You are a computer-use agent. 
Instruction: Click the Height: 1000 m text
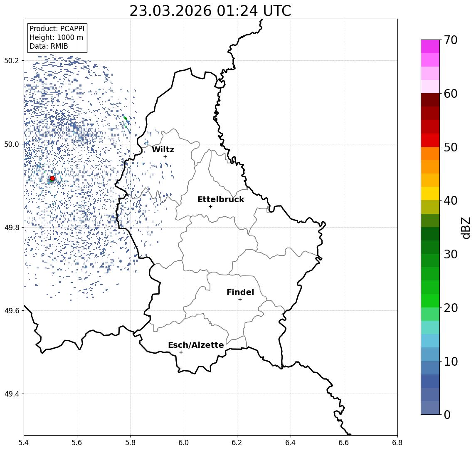56,37
